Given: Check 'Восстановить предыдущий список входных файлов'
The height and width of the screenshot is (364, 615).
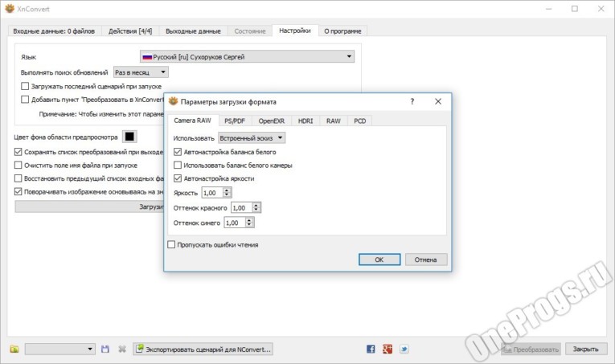Looking at the screenshot, I should (18, 178).
